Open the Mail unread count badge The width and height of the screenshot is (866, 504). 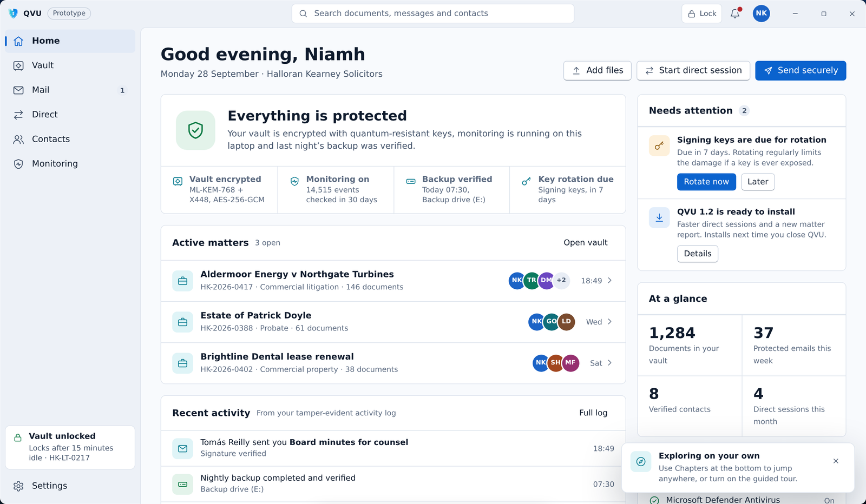(122, 90)
